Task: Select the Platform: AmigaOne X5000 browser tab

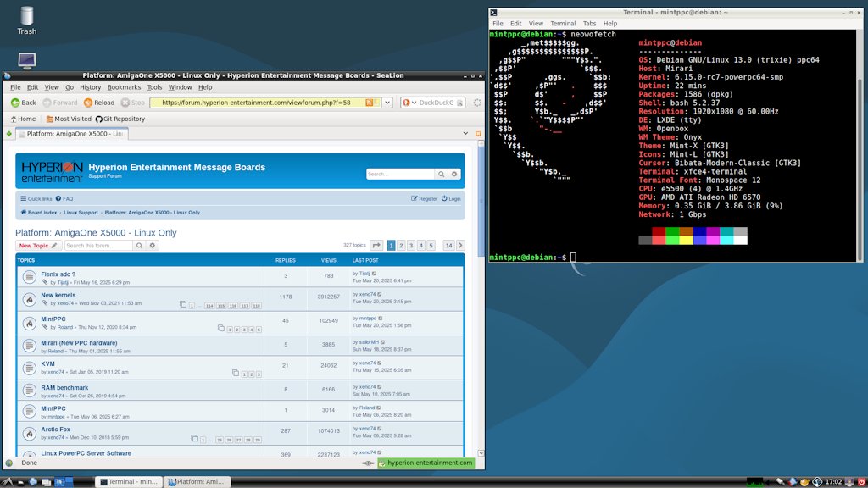Action: [72, 134]
